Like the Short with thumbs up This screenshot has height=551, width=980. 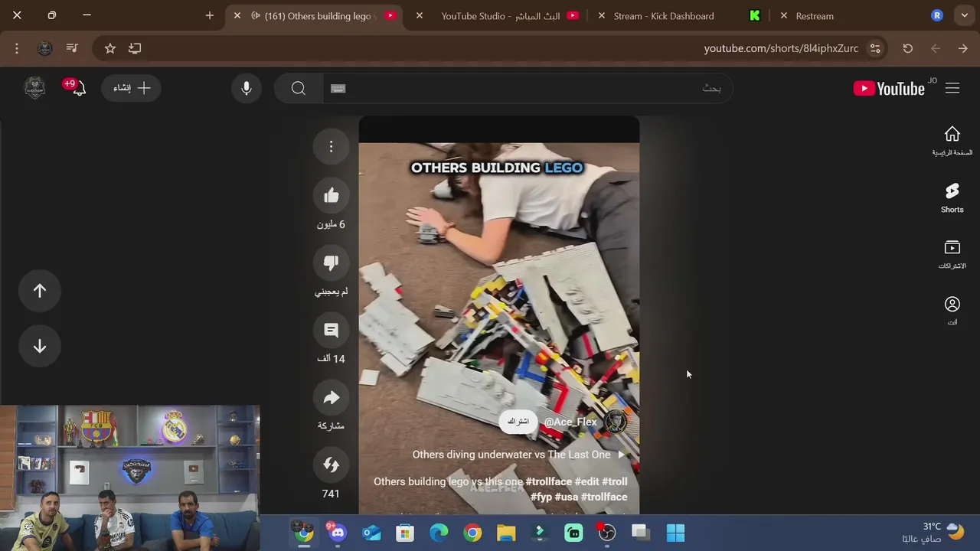click(331, 196)
